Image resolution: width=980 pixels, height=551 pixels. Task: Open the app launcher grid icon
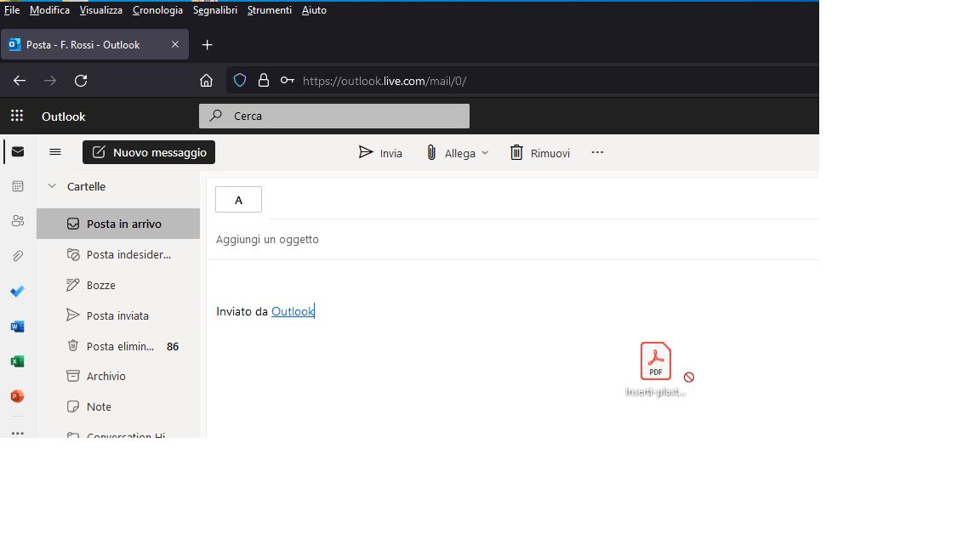click(x=15, y=116)
